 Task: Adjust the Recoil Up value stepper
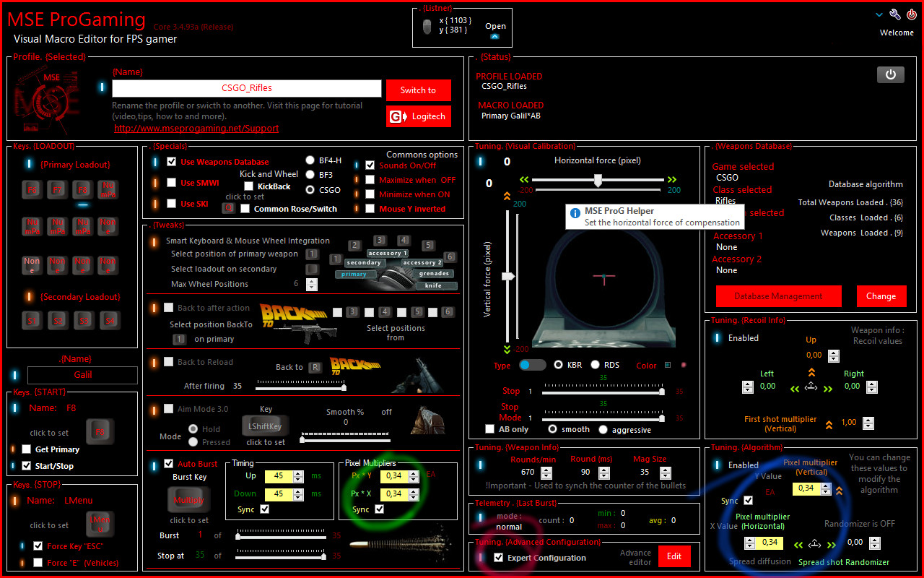834,355
